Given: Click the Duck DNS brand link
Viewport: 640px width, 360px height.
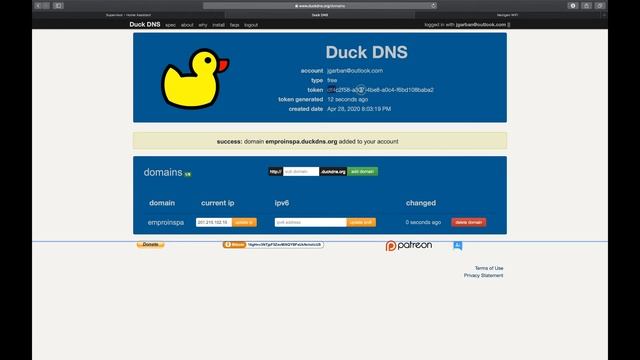Looking at the screenshot, I should tap(145, 24).
